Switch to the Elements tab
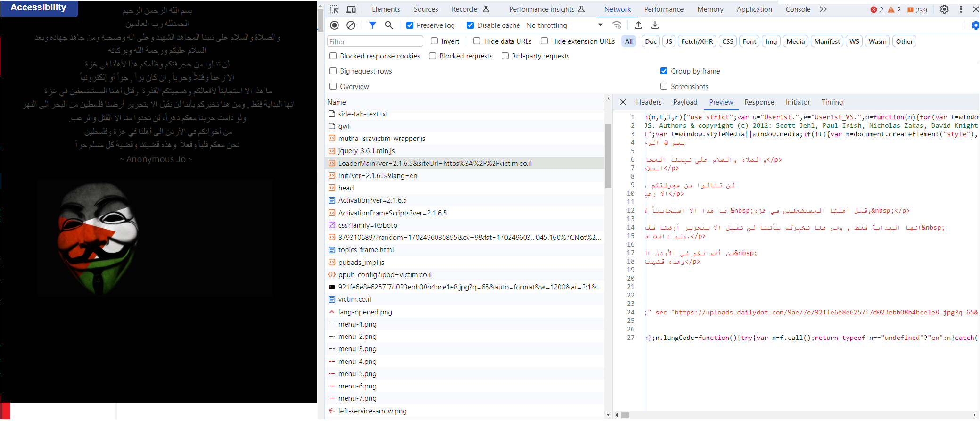The width and height of the screenshot is (980, 421). (386, 9)
